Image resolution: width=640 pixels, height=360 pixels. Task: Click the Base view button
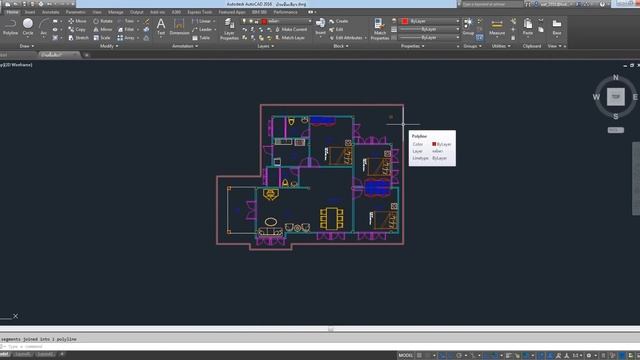click(x=557, y=27)
